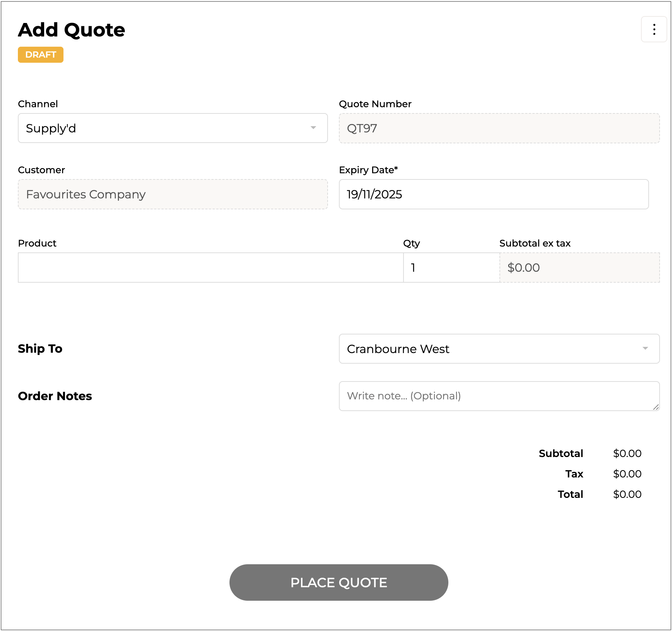Click the Favourites Company customer field
672x631 pixels.
[173, 194]
